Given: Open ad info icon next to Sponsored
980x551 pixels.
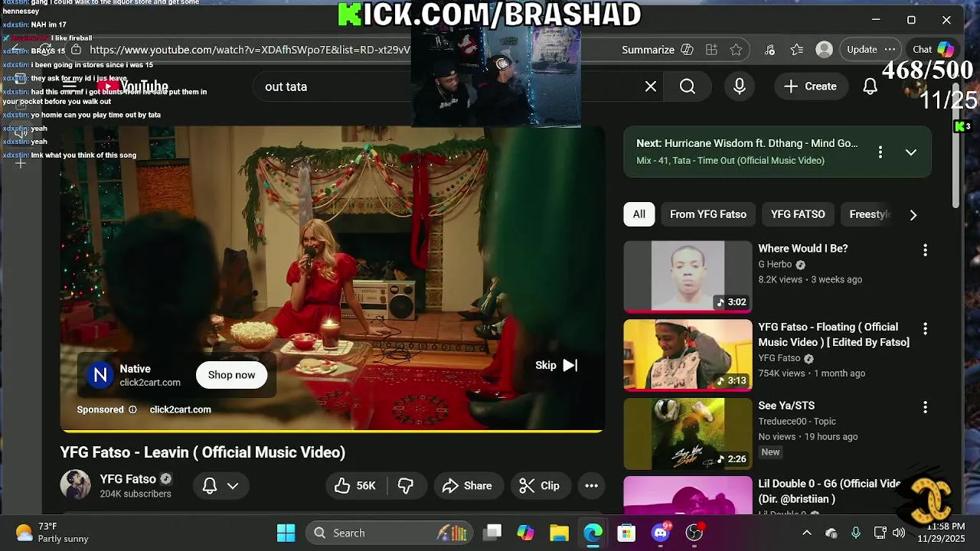Looking at the screenshot, I should [x=132, y=409].
